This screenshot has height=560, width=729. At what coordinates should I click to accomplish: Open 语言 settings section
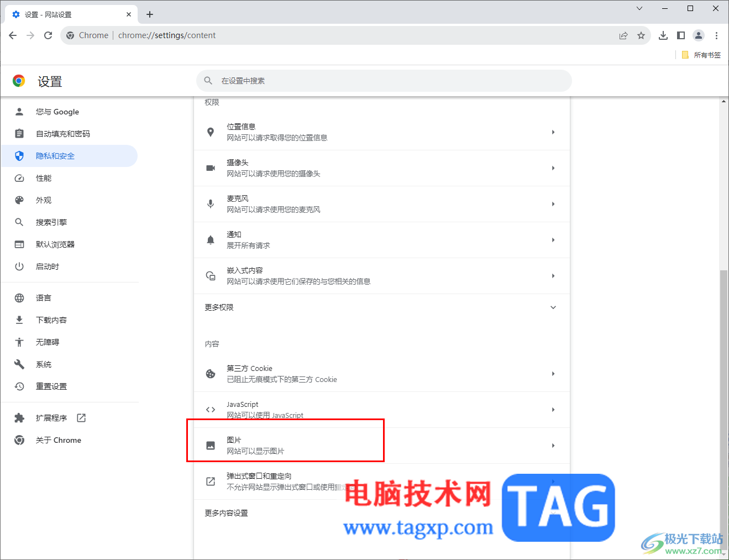pos(69,298)
